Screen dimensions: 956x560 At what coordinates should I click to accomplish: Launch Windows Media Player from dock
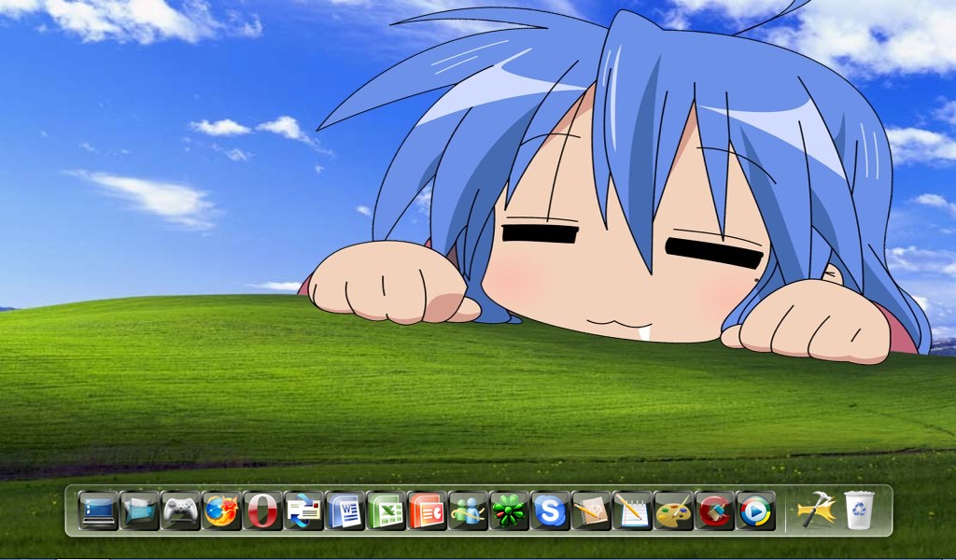point(755,510)
